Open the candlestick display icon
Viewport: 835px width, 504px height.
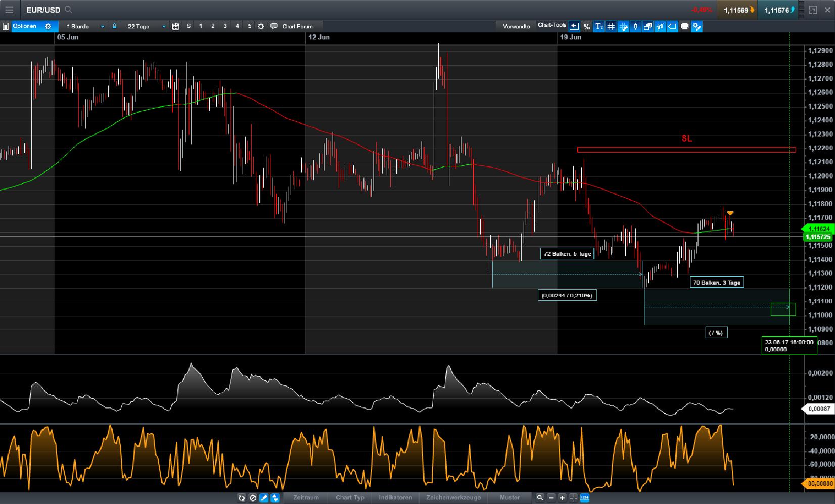coord(635,26)
